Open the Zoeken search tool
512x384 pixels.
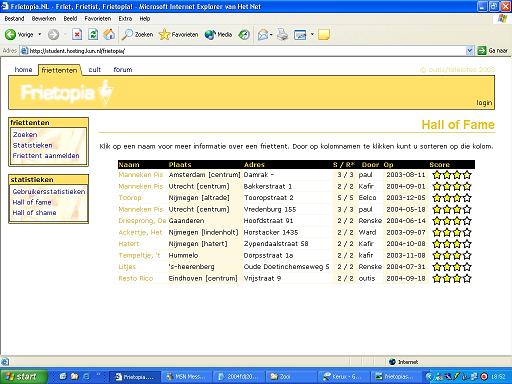click(137, 34)
